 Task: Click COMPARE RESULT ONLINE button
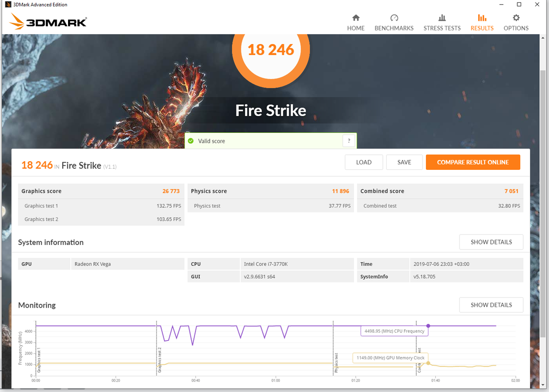(x=473, y=162)
